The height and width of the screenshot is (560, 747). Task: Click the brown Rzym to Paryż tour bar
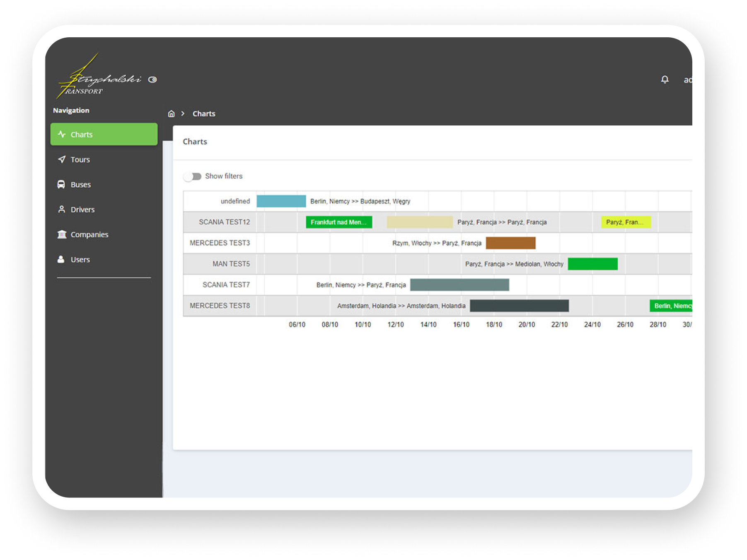(x=510, y=243)
